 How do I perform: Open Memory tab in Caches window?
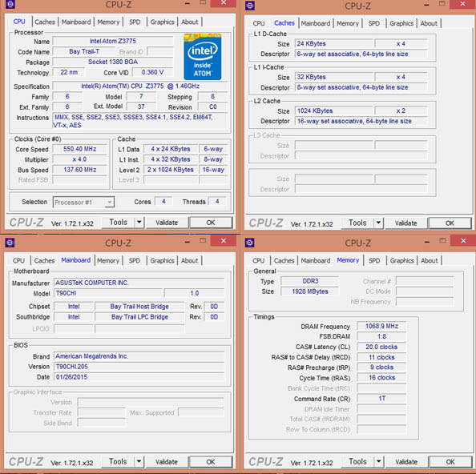348,23
